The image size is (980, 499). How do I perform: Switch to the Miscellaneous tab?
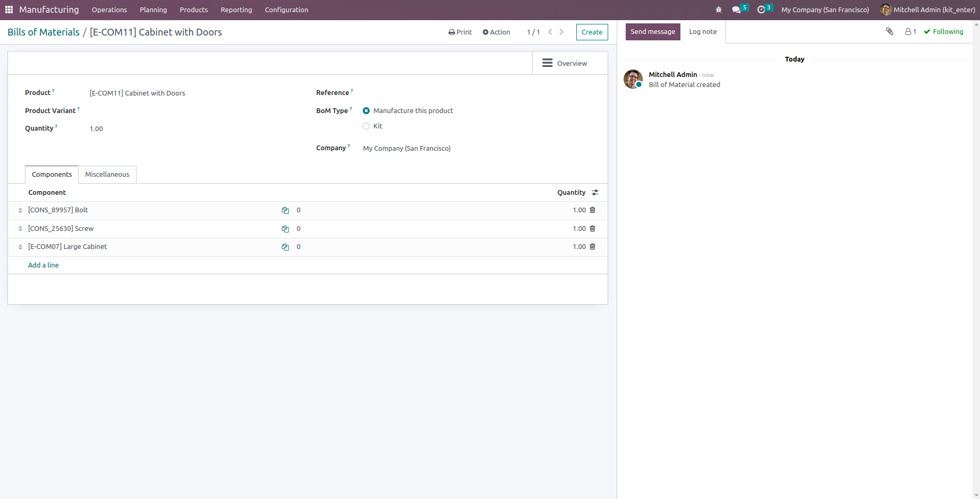[x=107, y=174]
